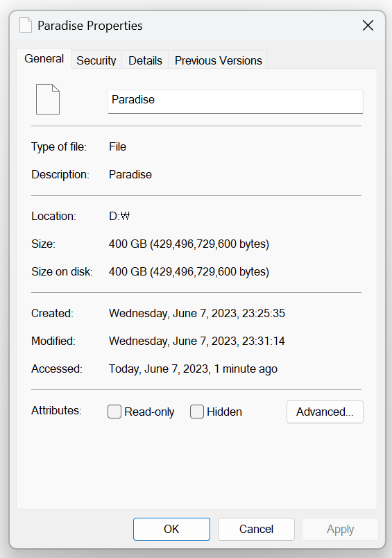Click the Created date 23:25:35

pyautogui.click(x=197, y=313)
